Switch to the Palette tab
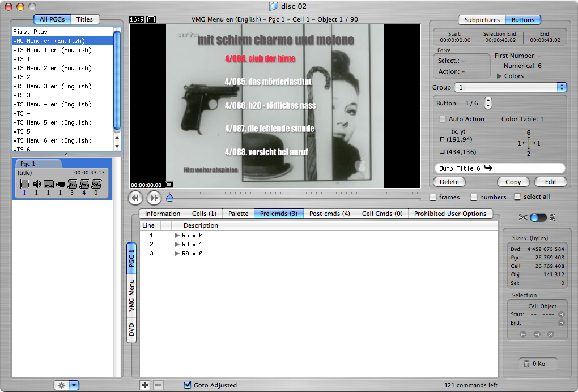Viewport: 578px width, 392px height. 238,214
